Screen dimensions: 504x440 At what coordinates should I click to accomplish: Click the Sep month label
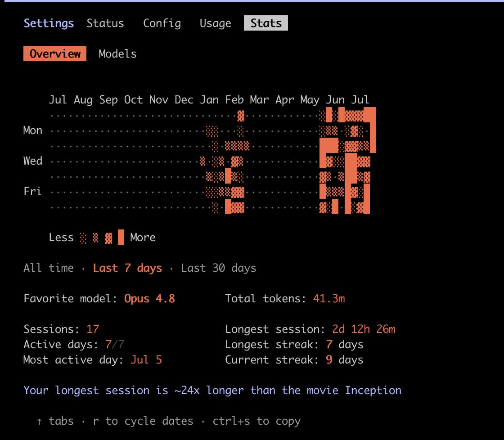click(x=108, y=99)
